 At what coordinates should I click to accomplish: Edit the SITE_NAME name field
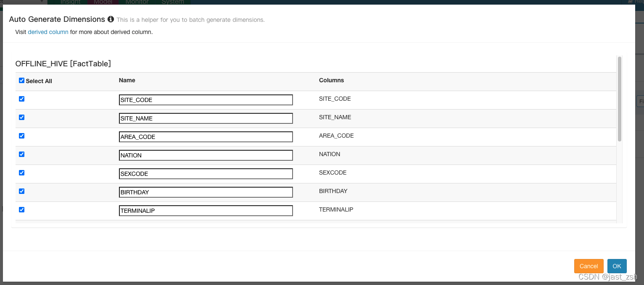point(206,118)
